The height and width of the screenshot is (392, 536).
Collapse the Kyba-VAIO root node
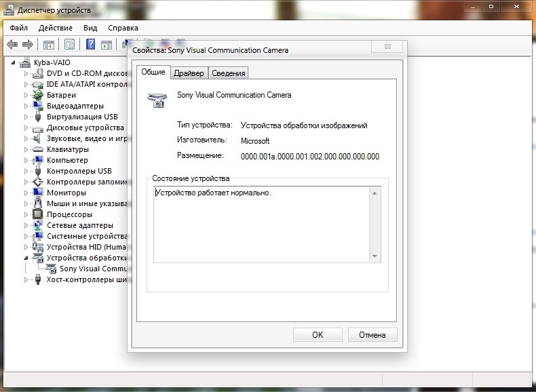(x=13, y=62)
